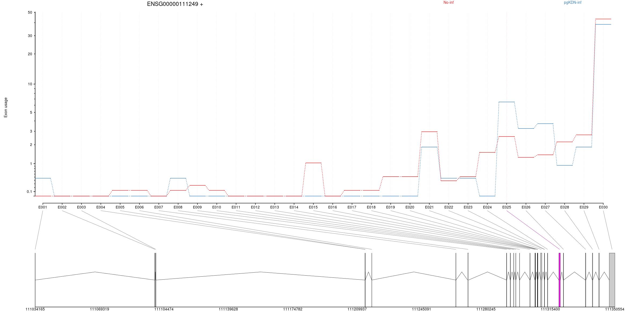Click the blue line segment above E027

(x=545, y=124)
